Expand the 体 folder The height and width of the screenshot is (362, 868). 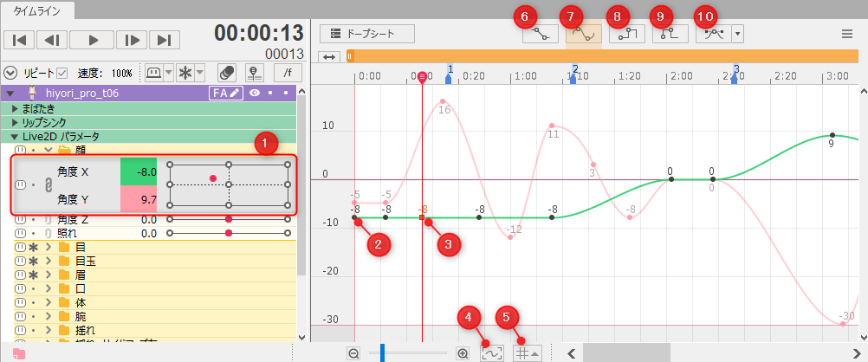click(49, 303)
